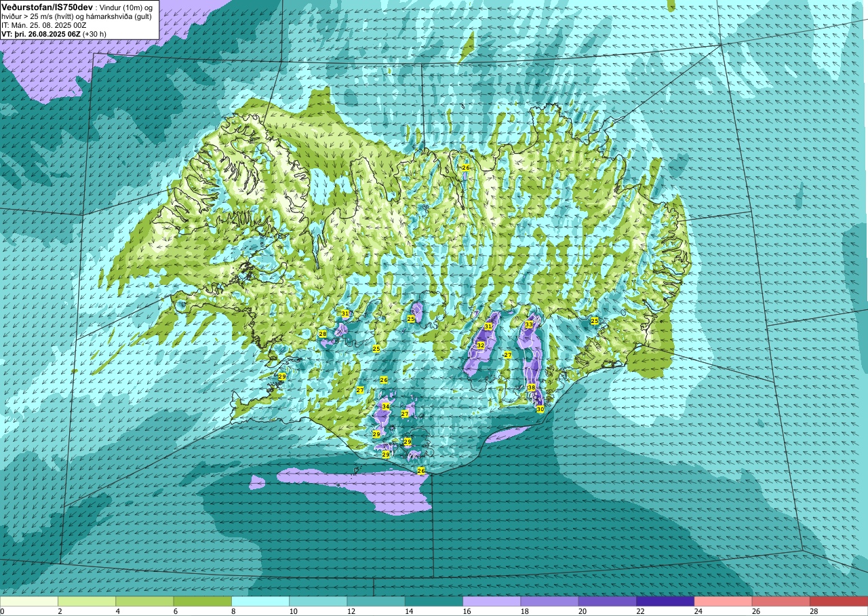Click the dark indigo 22–24 m/s legend swatch
This screenshot has width=868, height=616.
665,601
